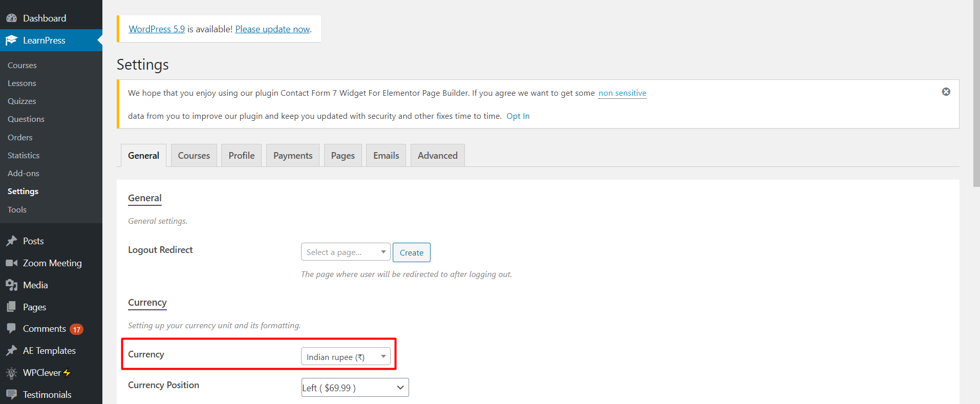Open Lessons under LearnPress
980x404 pixels.
click(x=22, y=83)
